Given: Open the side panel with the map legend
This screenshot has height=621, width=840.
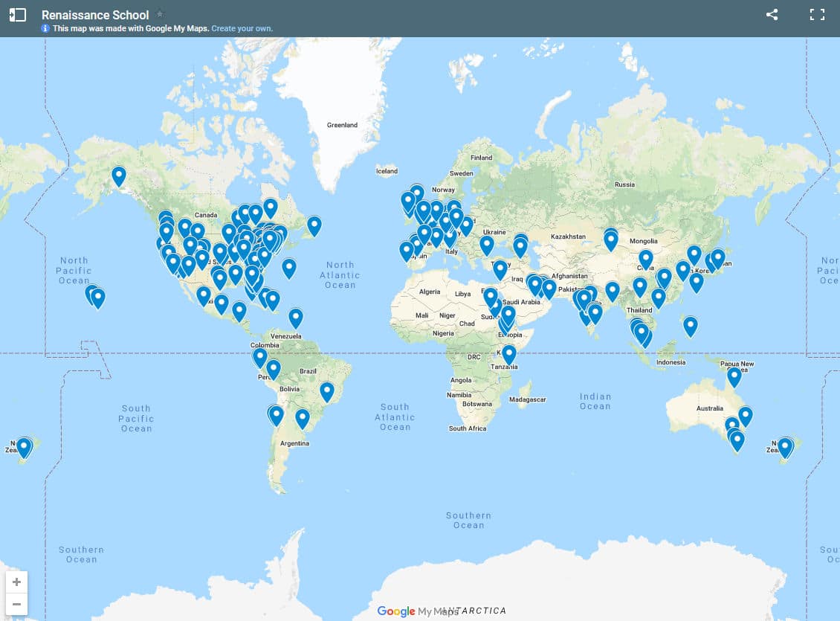Looking at the screenshot, I should point(16,14).
